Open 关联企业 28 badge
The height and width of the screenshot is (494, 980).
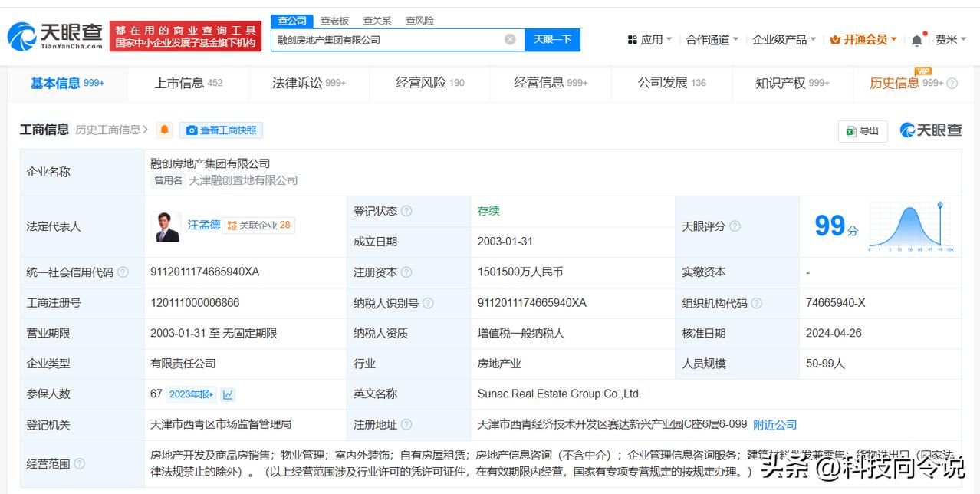coord(259,226)
